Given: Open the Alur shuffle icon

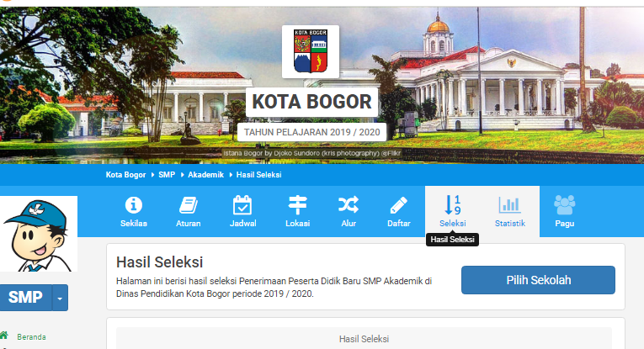Looking at the screenshot, I should [x=349, y=204].
